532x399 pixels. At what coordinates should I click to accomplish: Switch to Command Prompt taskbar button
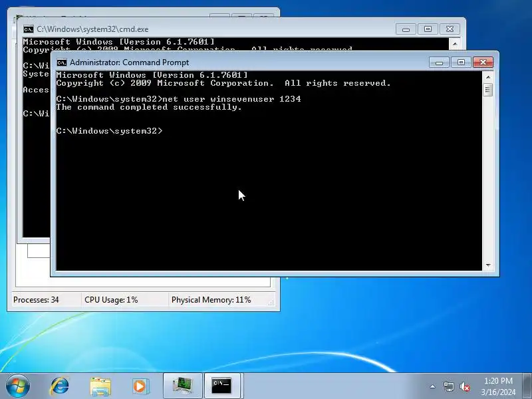(x=222, y=386)
